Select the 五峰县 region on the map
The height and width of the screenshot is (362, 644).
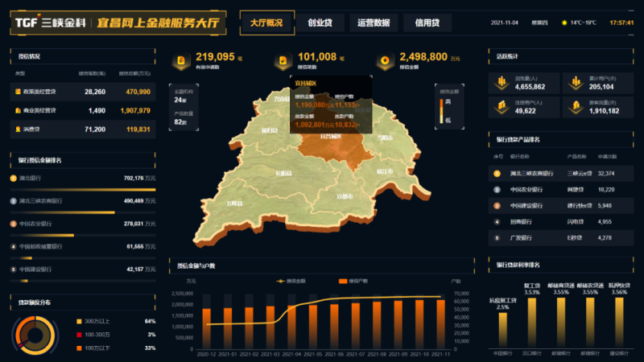click(x=234, y=204)
